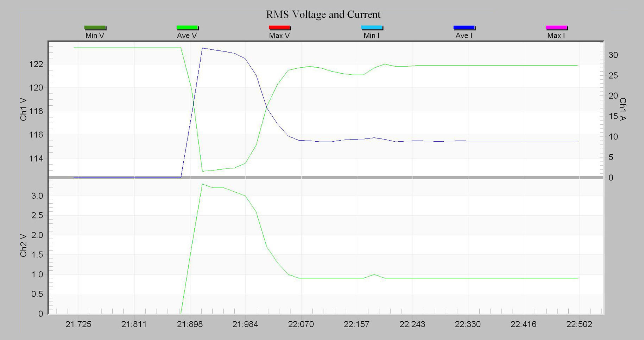
Task: Click the Ave I legend text label
Action: click(465, 35)
